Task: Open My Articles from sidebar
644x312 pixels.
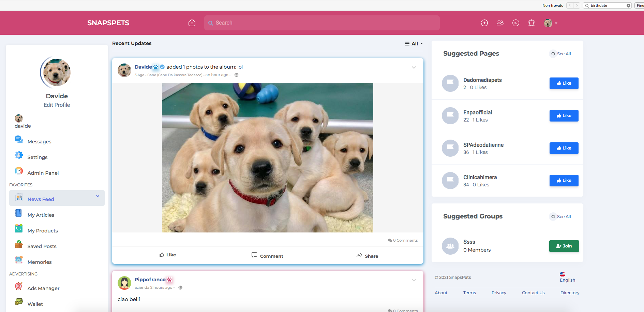Action: [41, 215]
